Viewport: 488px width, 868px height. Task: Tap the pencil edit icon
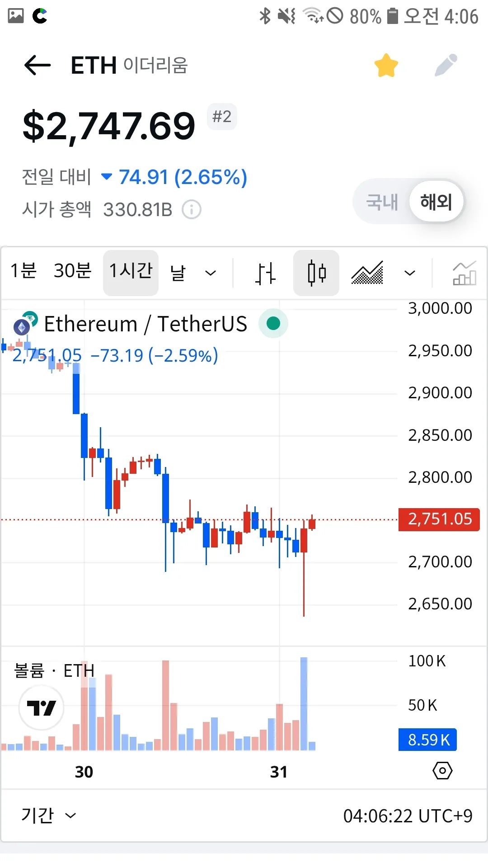click(x=446, y=66)
